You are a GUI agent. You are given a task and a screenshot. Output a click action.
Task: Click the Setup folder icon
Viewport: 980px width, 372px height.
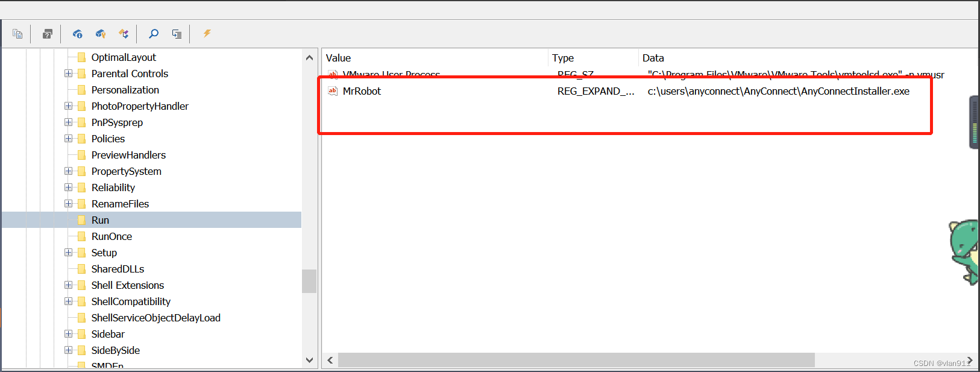pyautogui.click(x=82, y=253)
